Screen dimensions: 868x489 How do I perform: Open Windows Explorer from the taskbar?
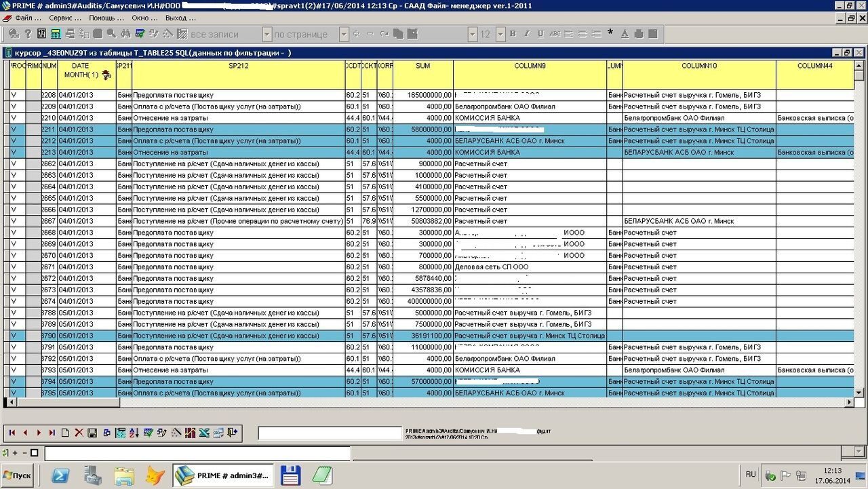124,475
